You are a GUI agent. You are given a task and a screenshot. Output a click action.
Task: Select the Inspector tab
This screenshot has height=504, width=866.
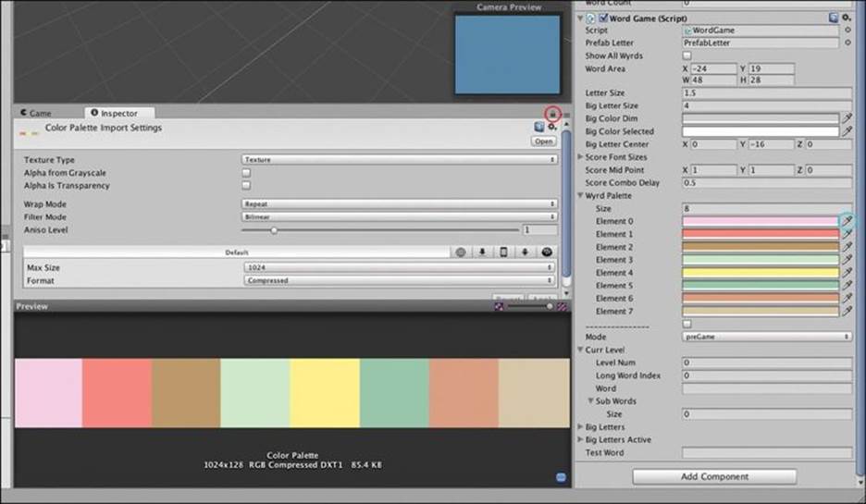(115, 113)
